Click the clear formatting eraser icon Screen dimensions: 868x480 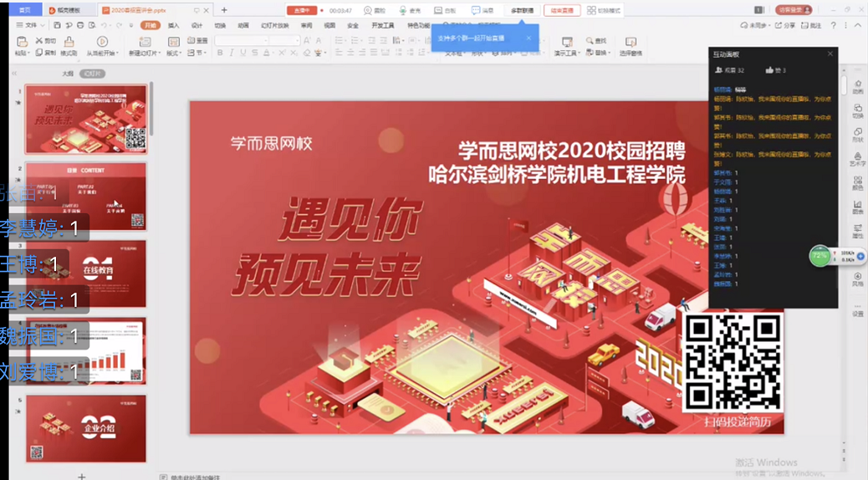click(307, 54)
